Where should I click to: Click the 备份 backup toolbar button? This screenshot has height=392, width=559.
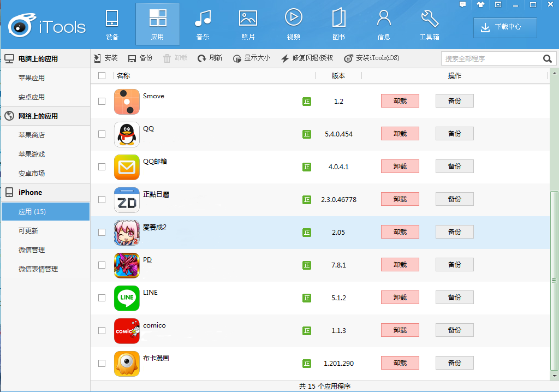(140, 58)
